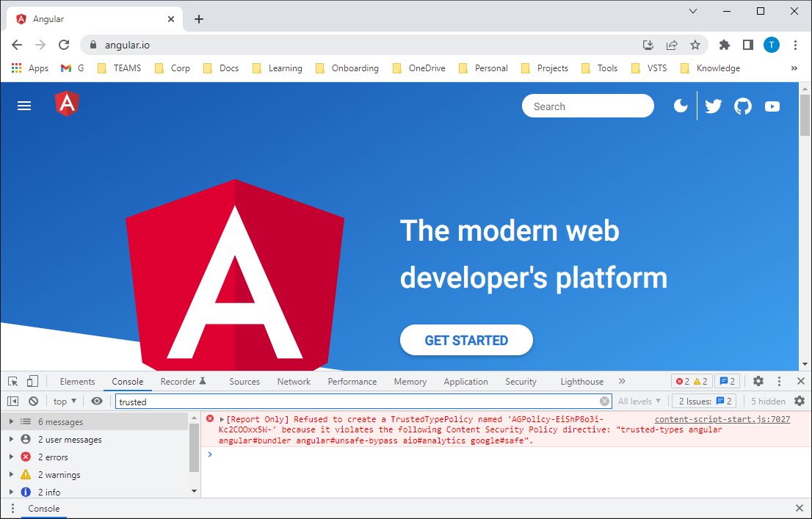This screenshot has width=812, height=519.
Task: Open the Gmail G bookmark
Action: point(73,68)
